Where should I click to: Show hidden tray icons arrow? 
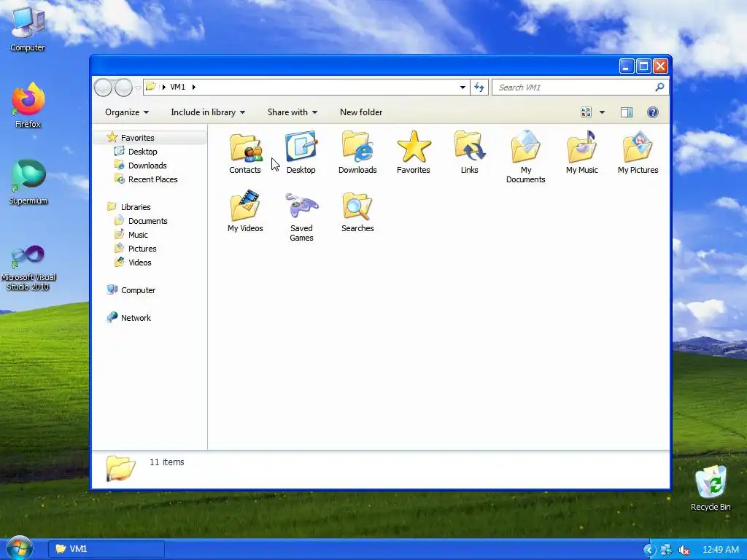[649, 550]
